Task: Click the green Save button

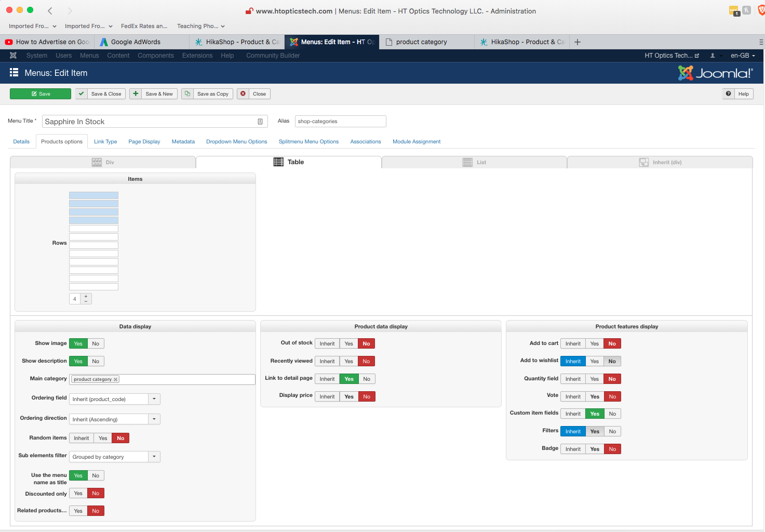Action: pyautogui.click(x=41, y=94)
